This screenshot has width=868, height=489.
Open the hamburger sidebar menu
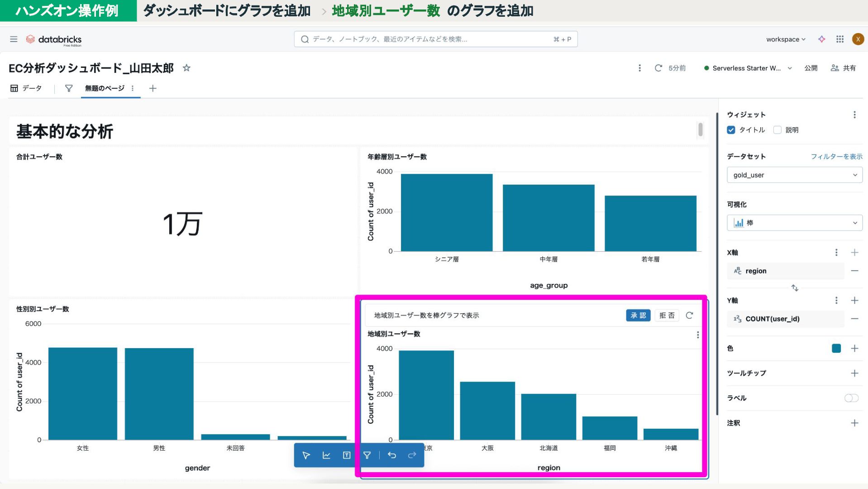pos(14,39)
